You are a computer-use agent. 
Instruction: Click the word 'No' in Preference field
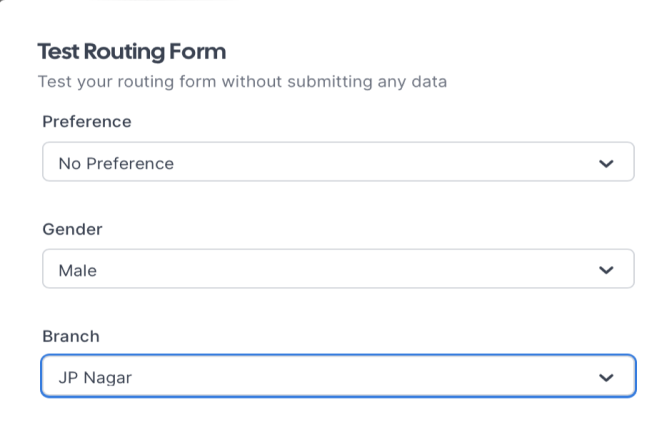[x=69, y=163]
